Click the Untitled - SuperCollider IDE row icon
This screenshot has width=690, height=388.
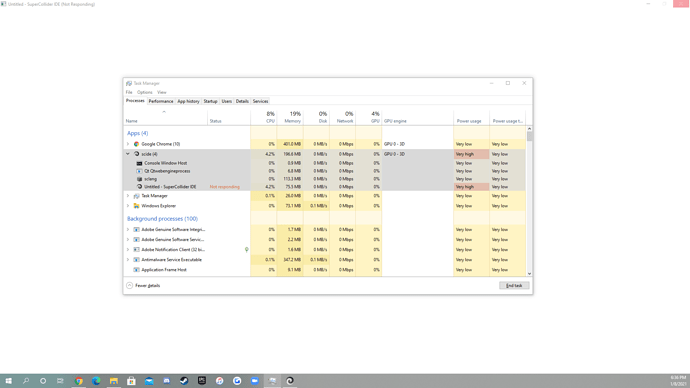[x=139, y=187]
